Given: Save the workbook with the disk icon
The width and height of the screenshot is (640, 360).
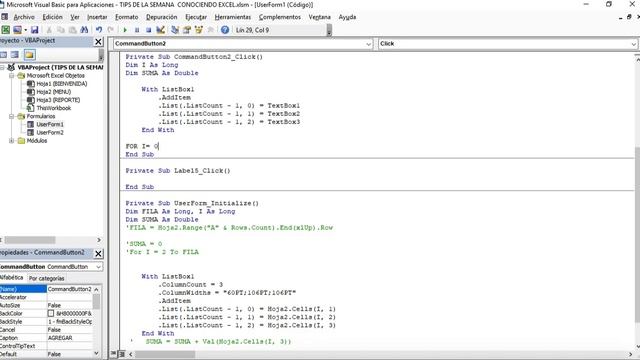Looking at the screenshot, I should (x=35, y=30).
